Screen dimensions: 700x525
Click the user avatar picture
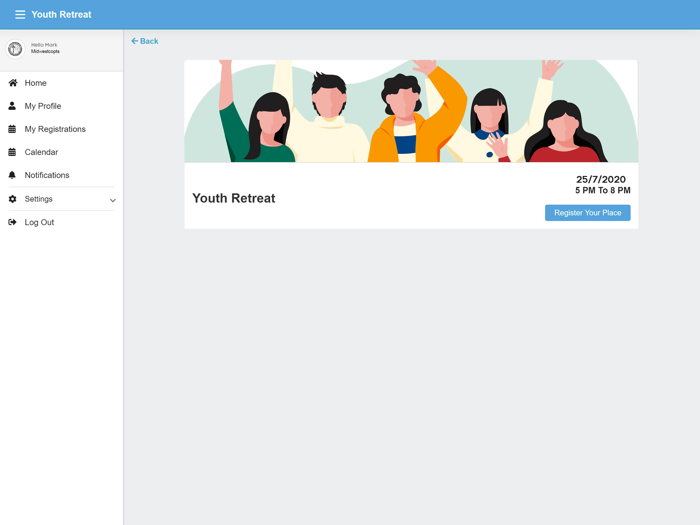(15, 48)
